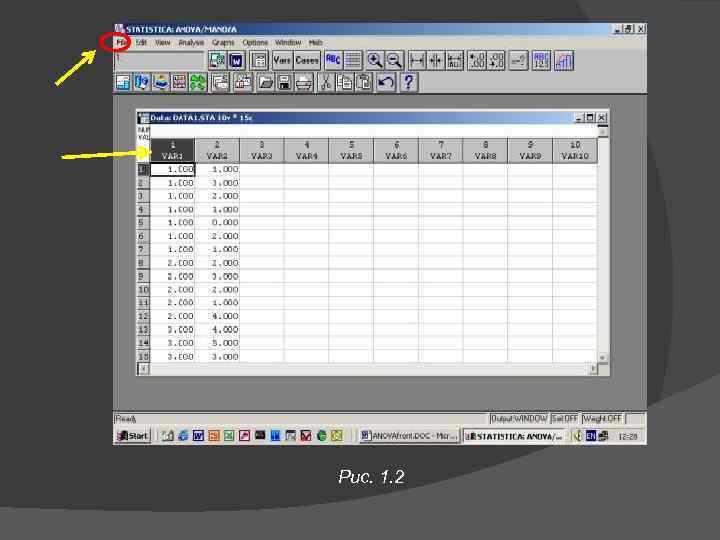This screenshot has width=720, height=540.
Task: Select the VAR3 column header
Action: click(262, 151)
